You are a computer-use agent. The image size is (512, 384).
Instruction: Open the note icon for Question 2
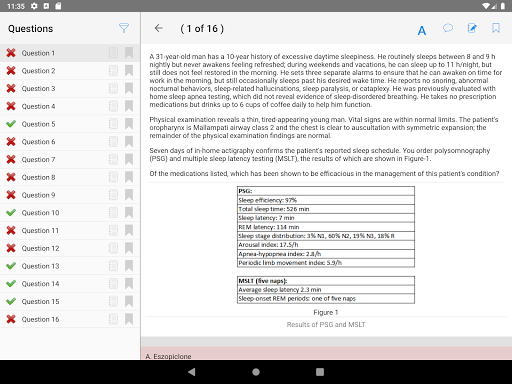[113, 71]
